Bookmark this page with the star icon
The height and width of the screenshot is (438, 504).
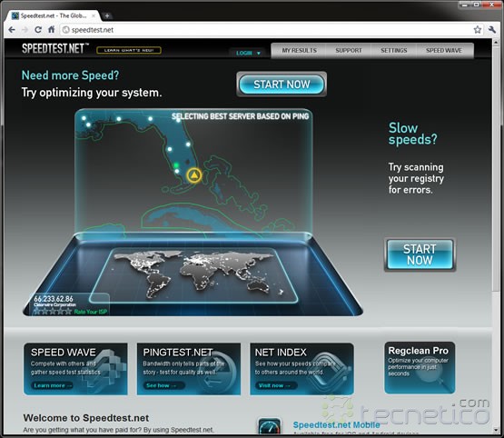478,30
